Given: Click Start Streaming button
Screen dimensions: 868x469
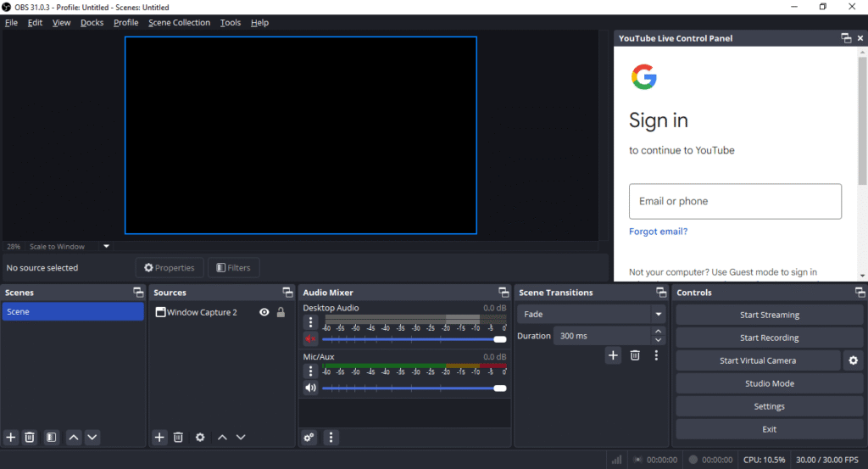Looking at the screenshot, I should (770, 315).
